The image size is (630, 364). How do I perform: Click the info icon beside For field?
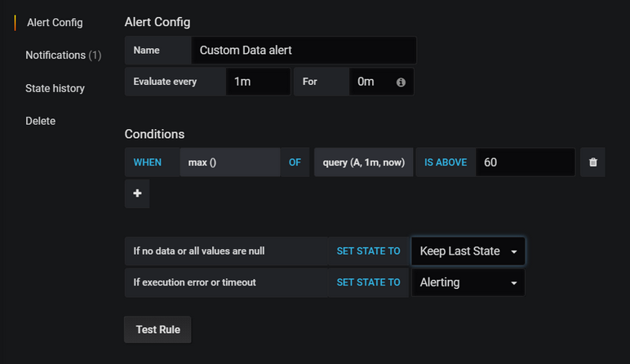(x=401, y=82)
